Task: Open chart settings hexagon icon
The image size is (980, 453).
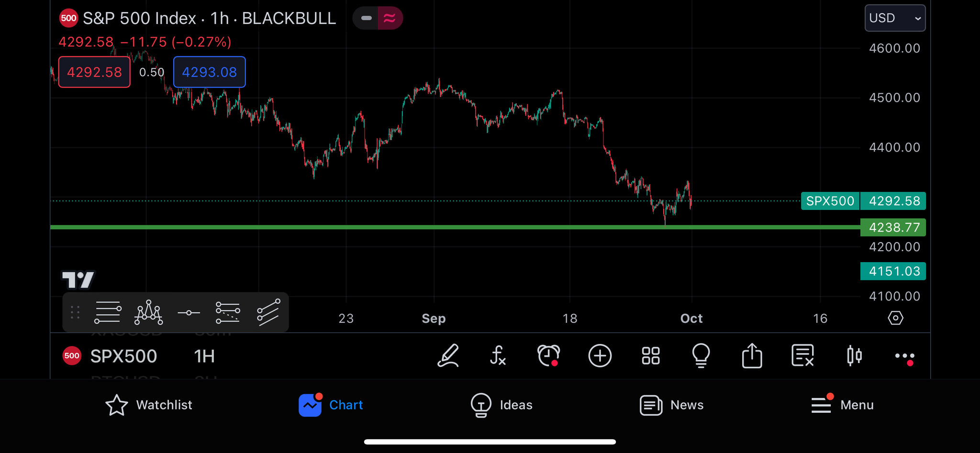Action: tap(895, 318)
